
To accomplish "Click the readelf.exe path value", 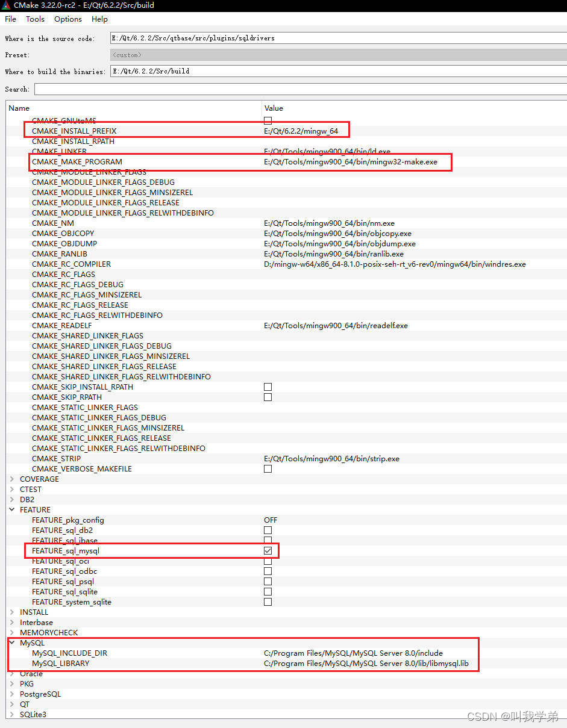I will point(336,325).
